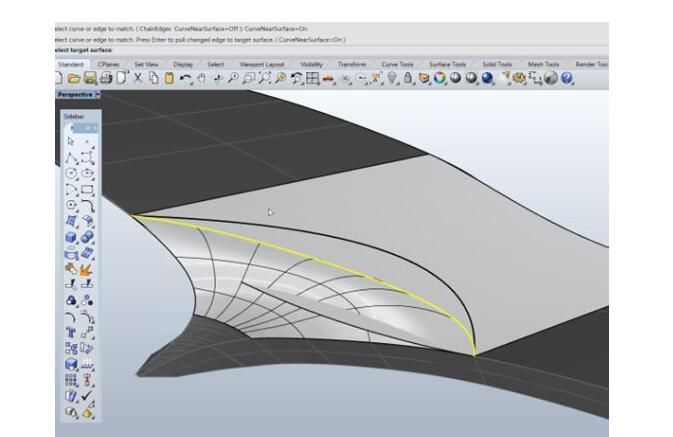
Task: Switch to the Surface Tools tab
Action: pyautogui.click(x=446, y=64)
